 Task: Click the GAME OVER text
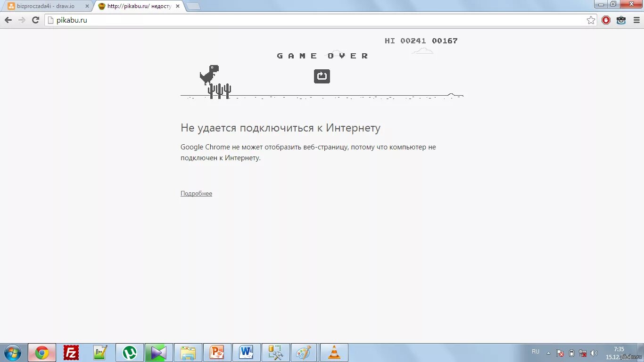(322, 56)
